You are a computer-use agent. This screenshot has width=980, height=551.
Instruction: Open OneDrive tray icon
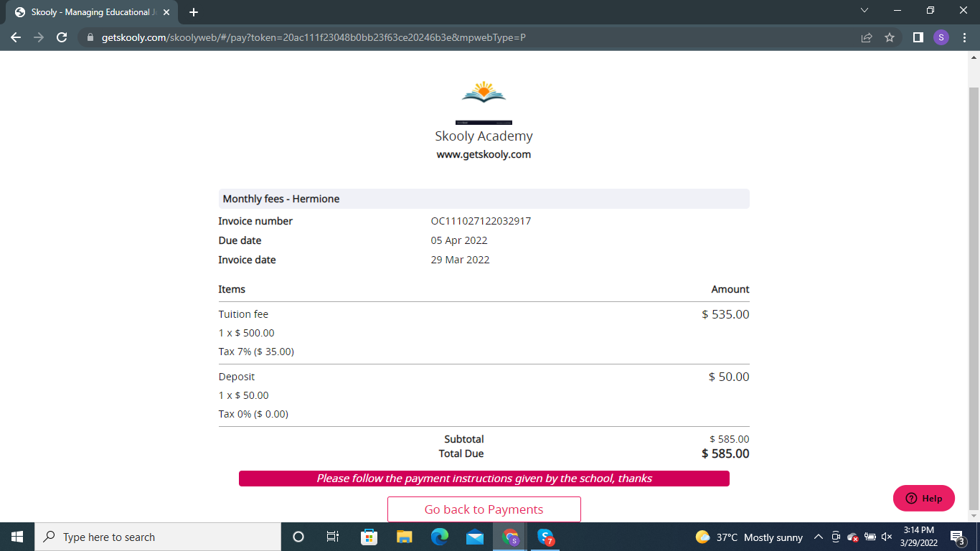pos(853,537)
